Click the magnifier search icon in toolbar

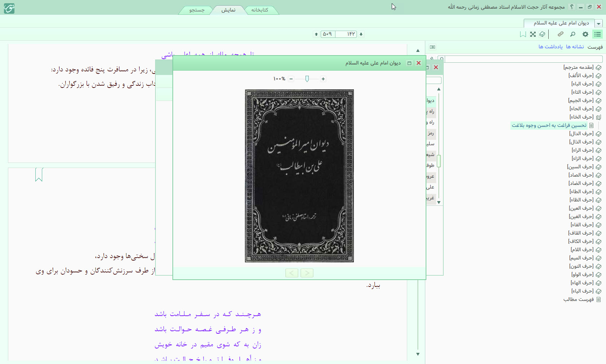click(x=573, y=34)
